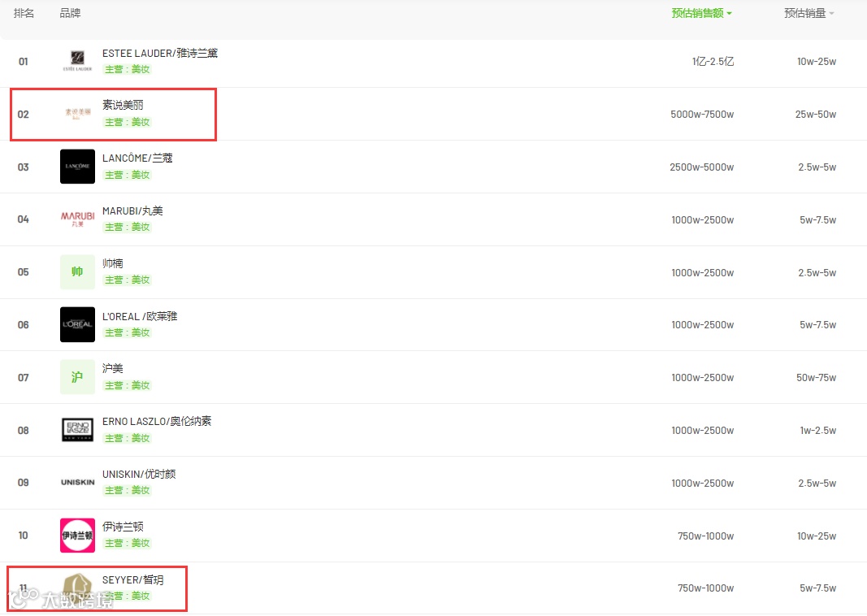Select 素说美丽 volume 25w-50w
867x616 pixels.
pyautogui.click(x=816, y=115)
